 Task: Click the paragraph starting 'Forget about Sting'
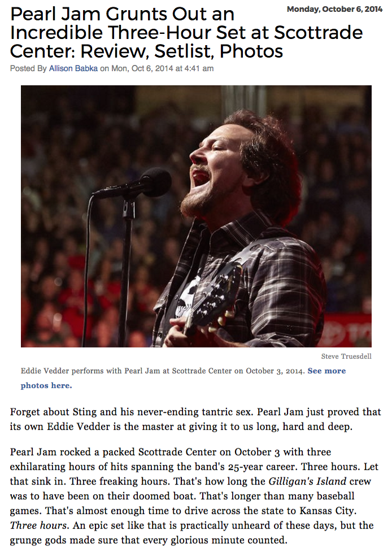point(195,419)
